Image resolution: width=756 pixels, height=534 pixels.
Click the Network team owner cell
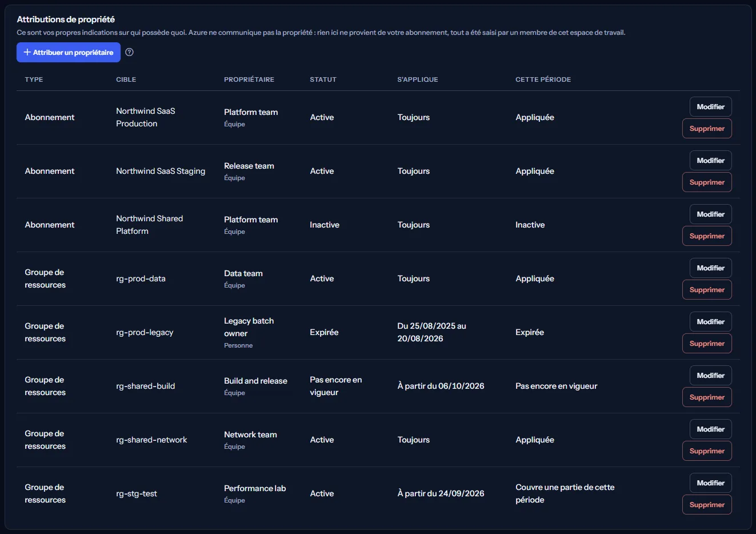(x=250, y=440)
